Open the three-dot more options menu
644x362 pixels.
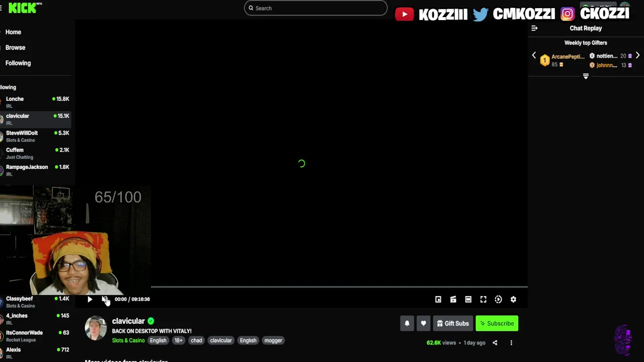click(511, 343)
